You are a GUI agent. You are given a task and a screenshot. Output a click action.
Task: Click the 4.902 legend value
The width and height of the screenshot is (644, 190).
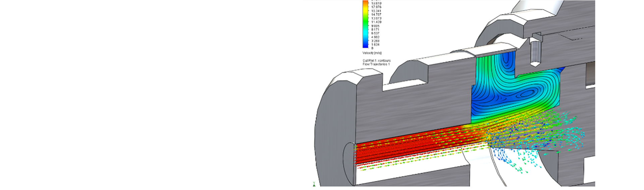point(375,37)
